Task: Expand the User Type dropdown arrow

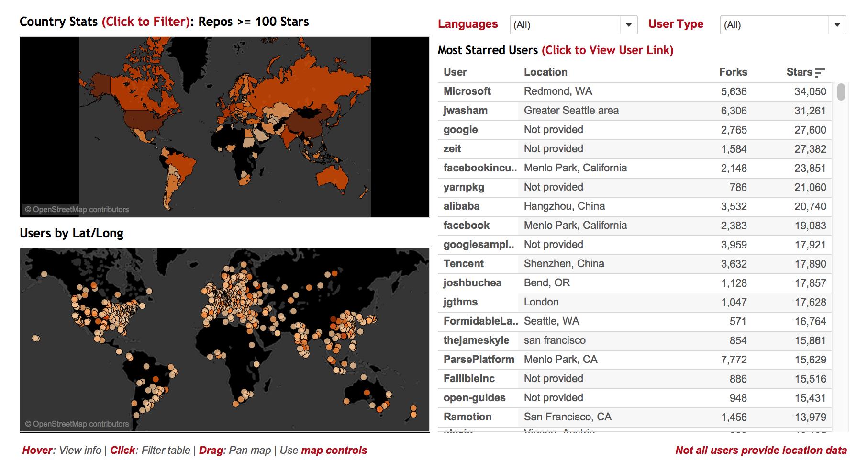Action: pyautogui.click(x=837, y=25)
